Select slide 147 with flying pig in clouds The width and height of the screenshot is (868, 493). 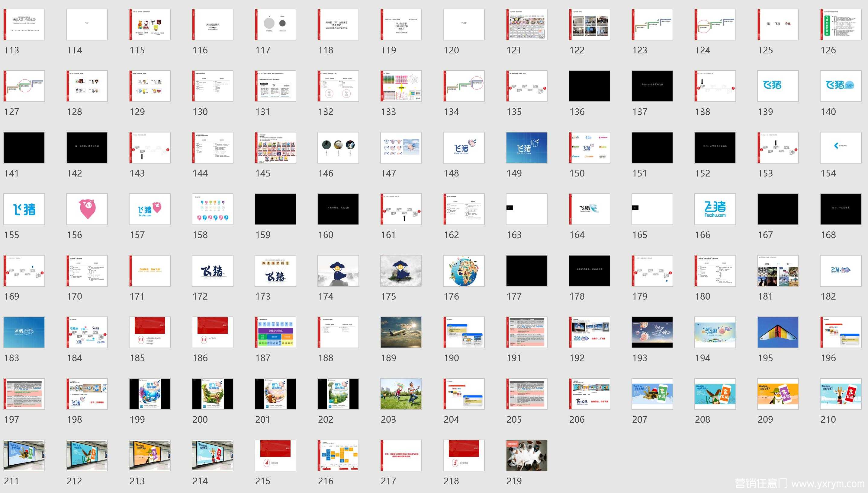pyautogui.click(x=401, y=148)
